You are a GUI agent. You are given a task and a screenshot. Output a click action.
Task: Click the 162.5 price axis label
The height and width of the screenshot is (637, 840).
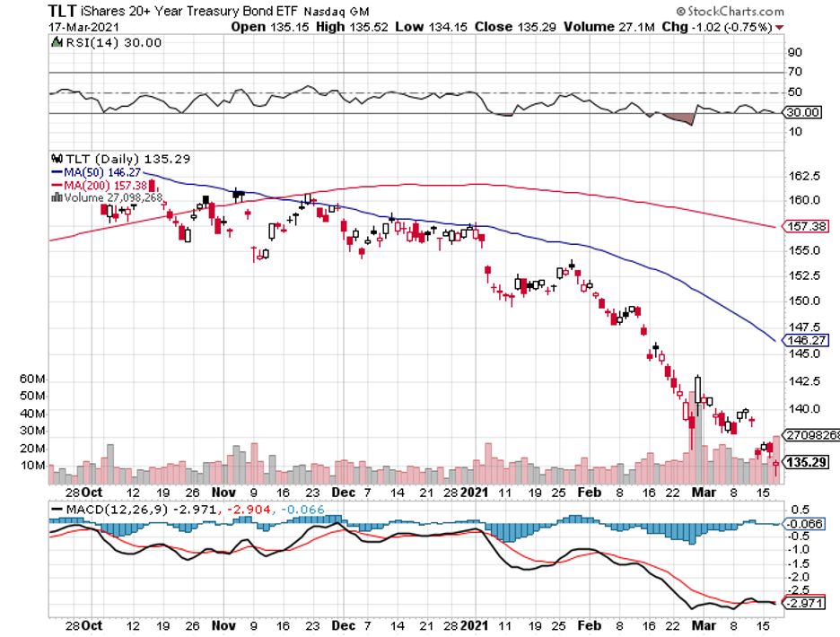coord(804,176)
